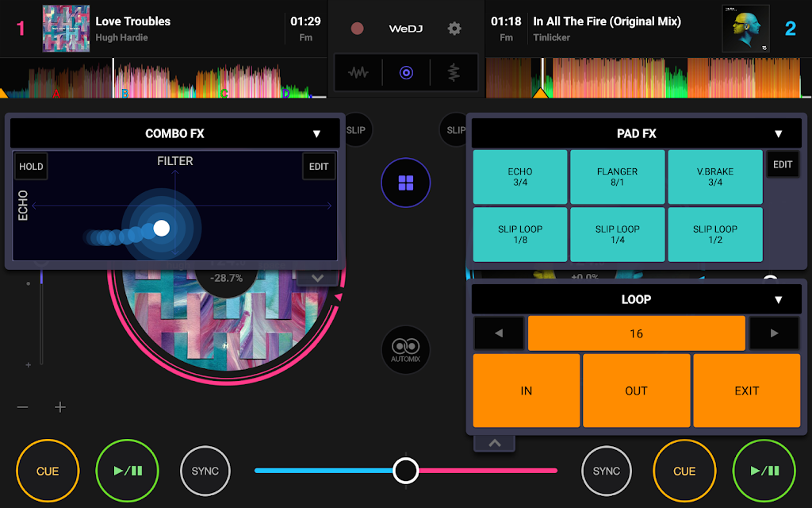Open the settings gear
The image size is (812, 508).
coord(454,29)
